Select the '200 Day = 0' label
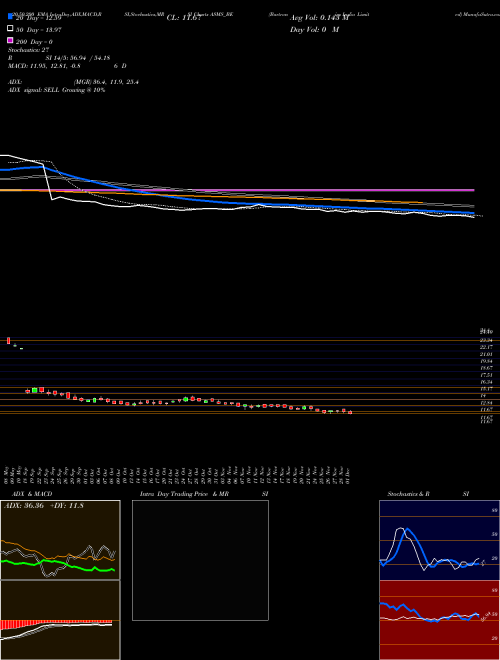500x660 pixels. (x=34, y=42)
